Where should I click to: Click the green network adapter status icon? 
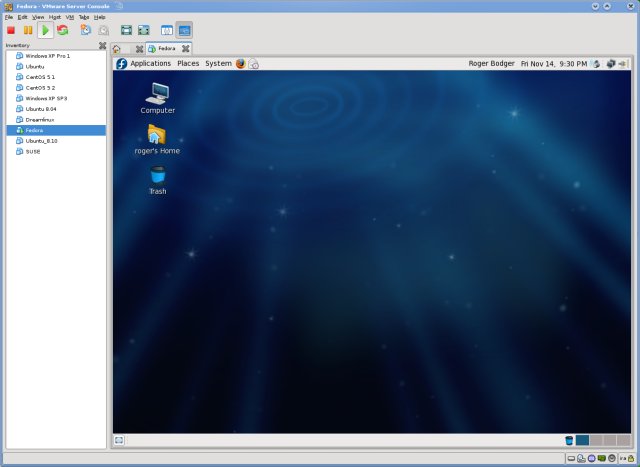coord(601,459)
